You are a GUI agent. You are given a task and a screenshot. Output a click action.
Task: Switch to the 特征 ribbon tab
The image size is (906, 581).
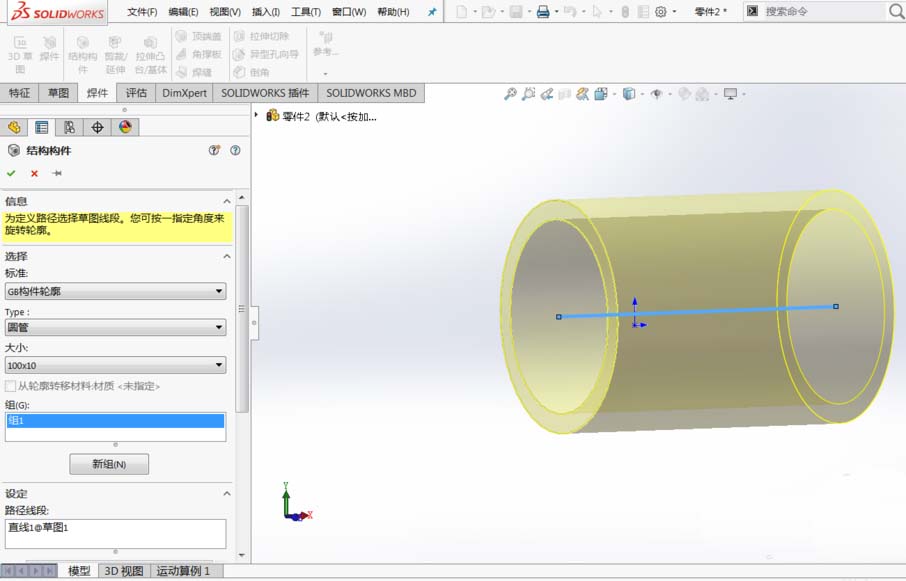[x=19, y=93]
